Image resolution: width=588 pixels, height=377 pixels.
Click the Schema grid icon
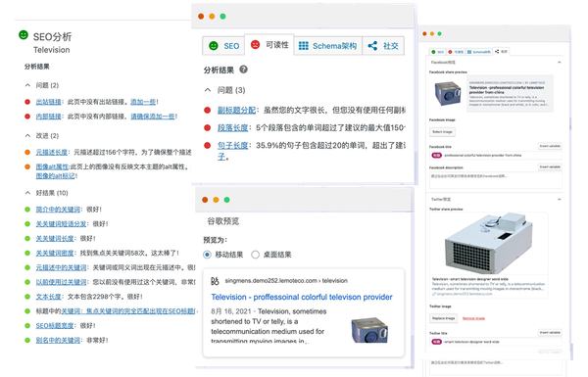(304, 46)
